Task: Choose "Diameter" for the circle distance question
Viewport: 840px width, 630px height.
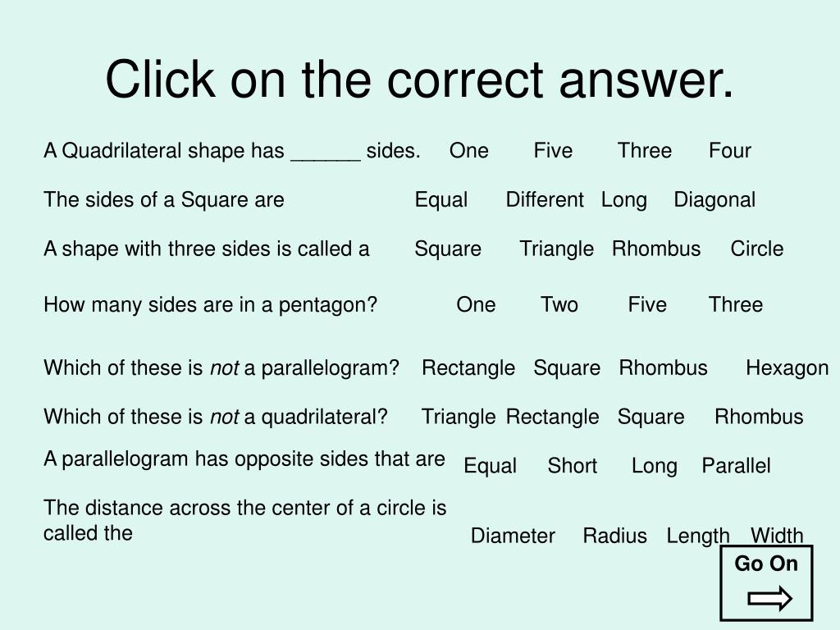Action: 513,536
